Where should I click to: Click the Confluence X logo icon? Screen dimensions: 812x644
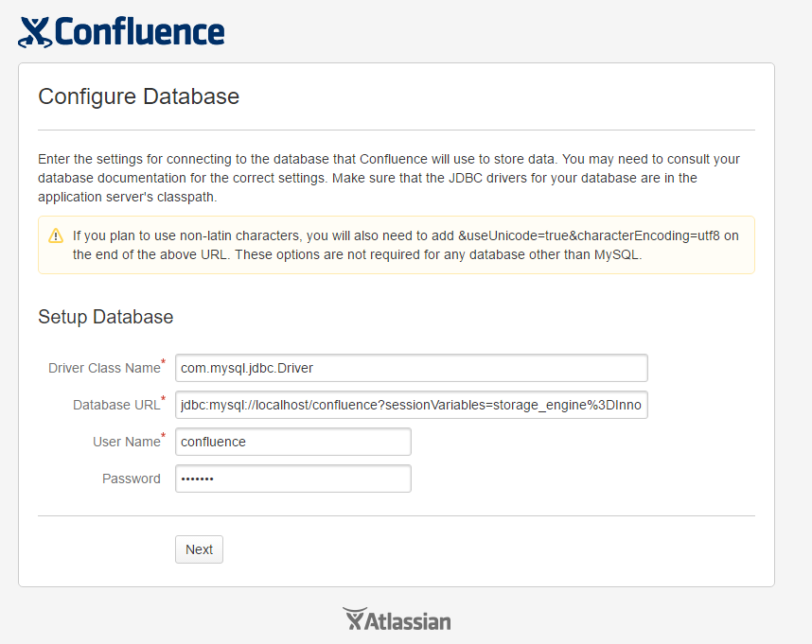coord(35,32)
